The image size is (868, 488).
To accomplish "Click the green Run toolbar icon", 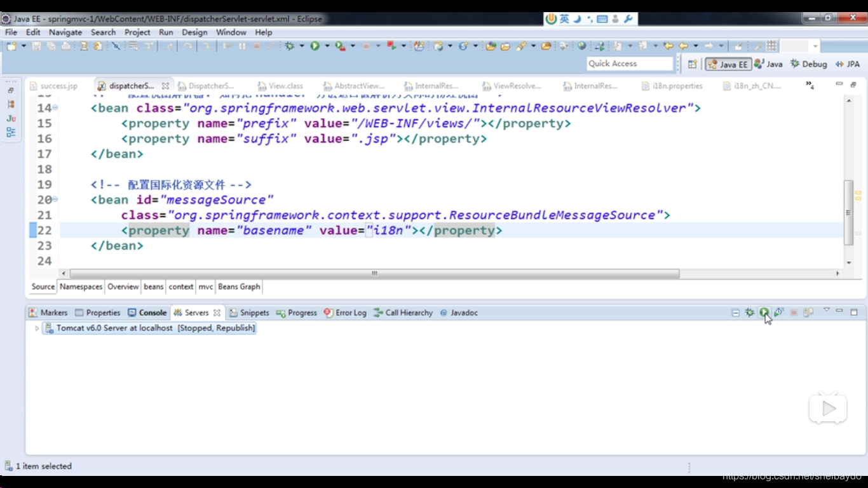I will (315, 46).
